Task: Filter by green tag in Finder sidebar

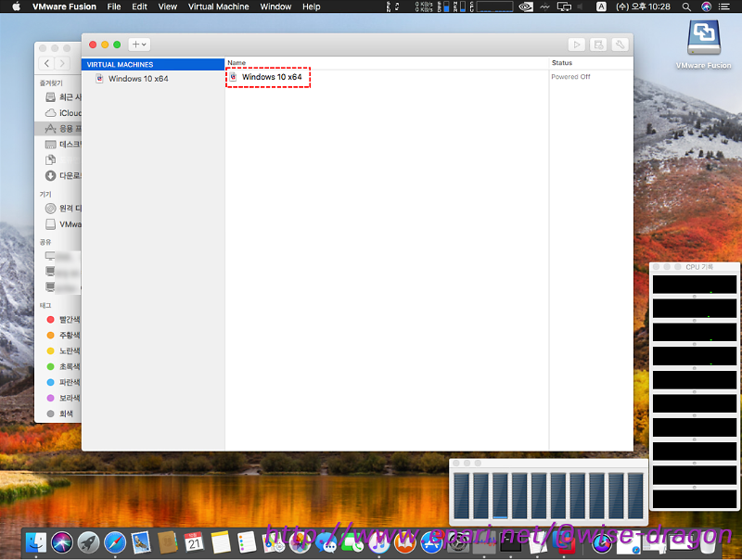Action: click(x=63, y=366)
